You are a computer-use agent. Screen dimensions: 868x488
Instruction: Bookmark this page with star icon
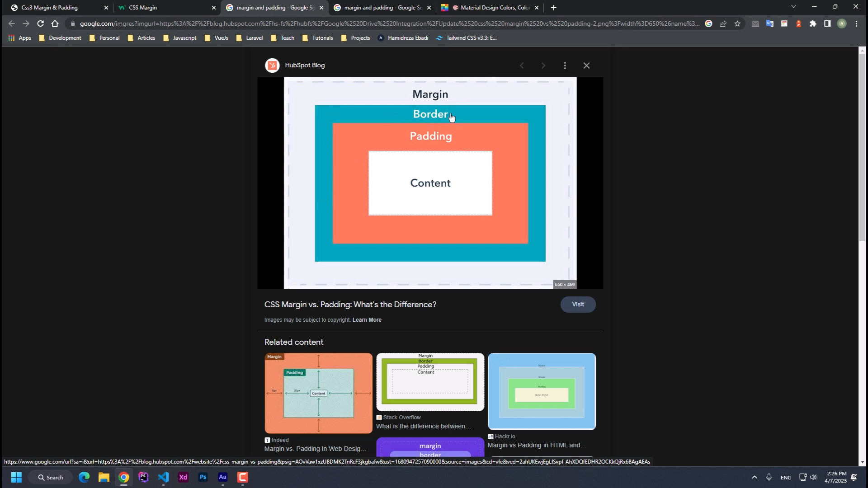[737, 23]
